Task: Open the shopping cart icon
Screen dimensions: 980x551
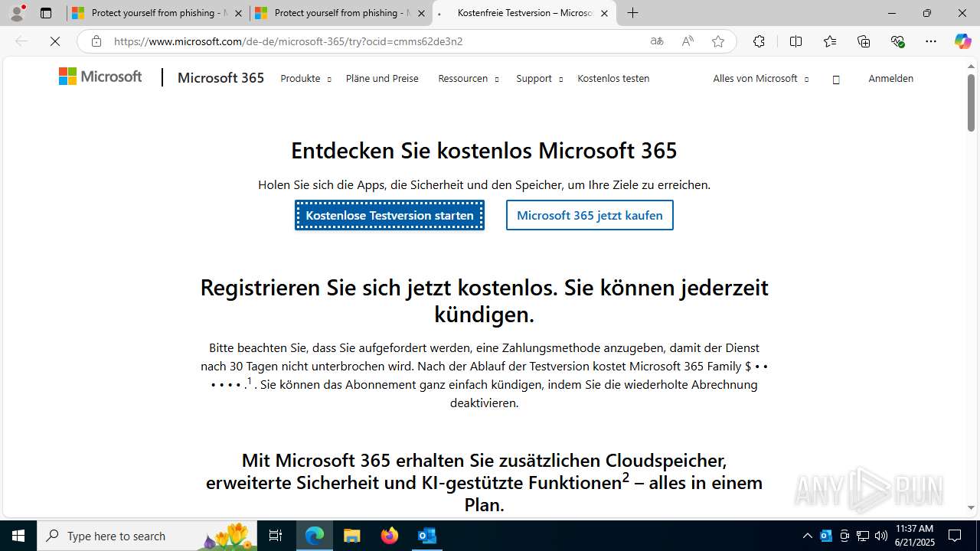Action: (x=836, y=79)
